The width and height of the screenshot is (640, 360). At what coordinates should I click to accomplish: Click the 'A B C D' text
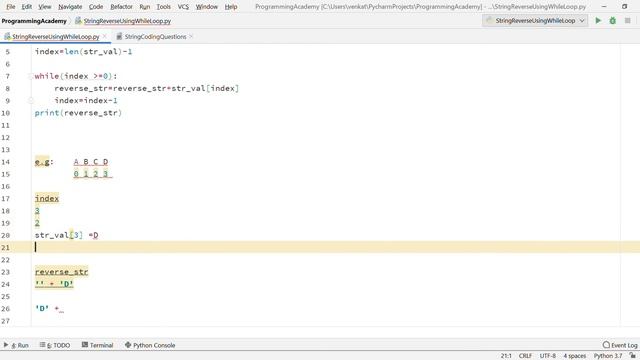[91, 162]
